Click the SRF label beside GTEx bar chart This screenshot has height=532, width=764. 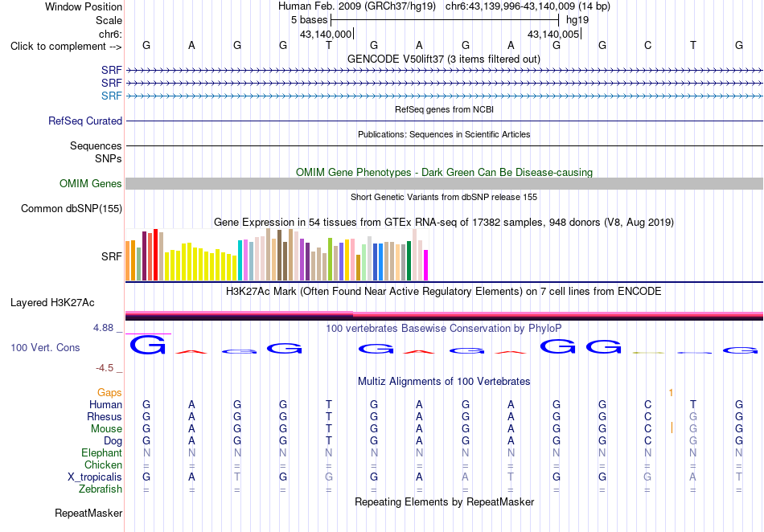pos(112,256)
